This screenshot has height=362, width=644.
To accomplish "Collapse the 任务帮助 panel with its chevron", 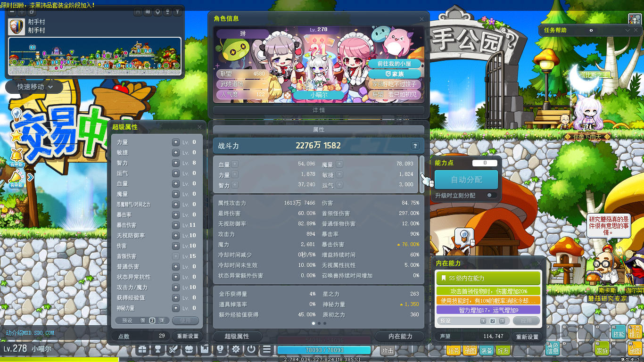I will click(x=627, y=30).
